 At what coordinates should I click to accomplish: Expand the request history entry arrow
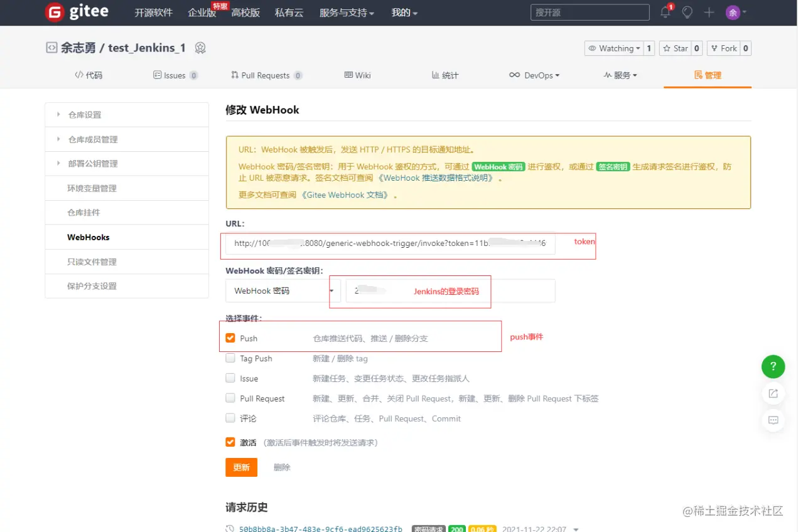point(576,529)
